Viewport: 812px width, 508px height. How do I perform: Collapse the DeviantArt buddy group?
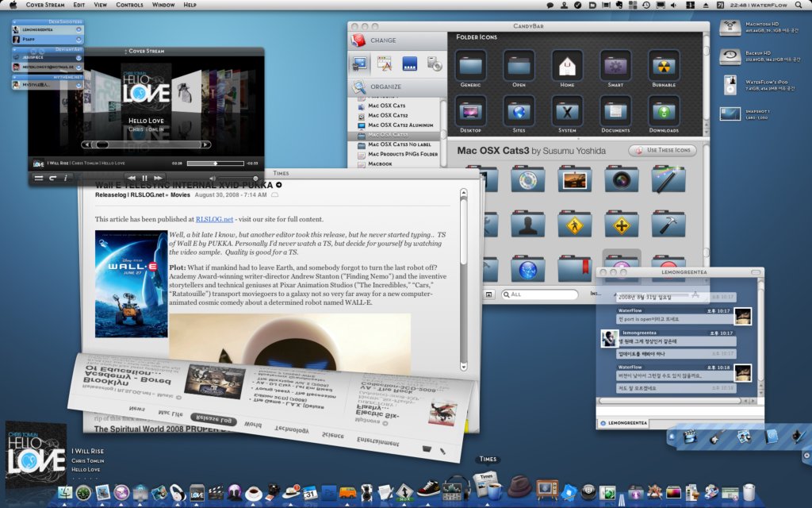coord(15,50)
